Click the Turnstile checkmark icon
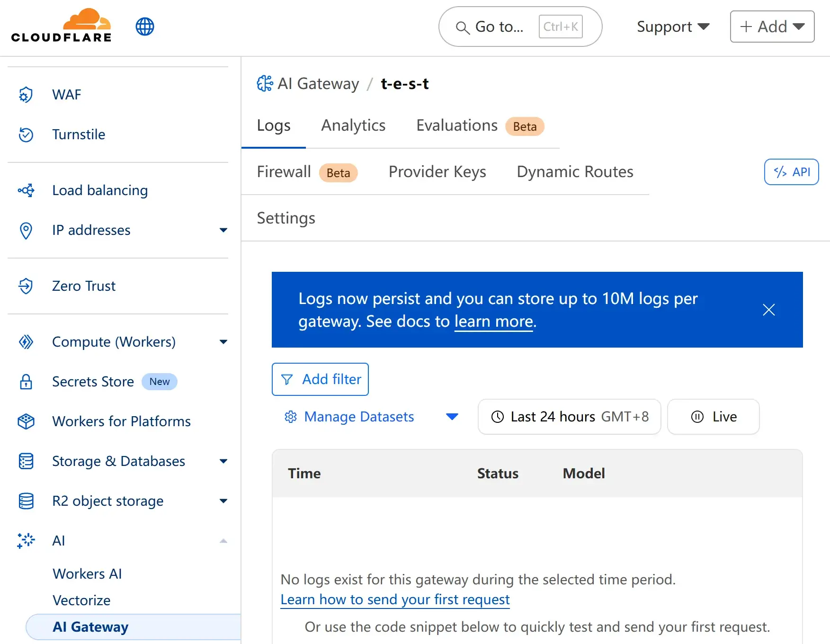The height and width of the screenshot is (644, 830). coord(26,134)
